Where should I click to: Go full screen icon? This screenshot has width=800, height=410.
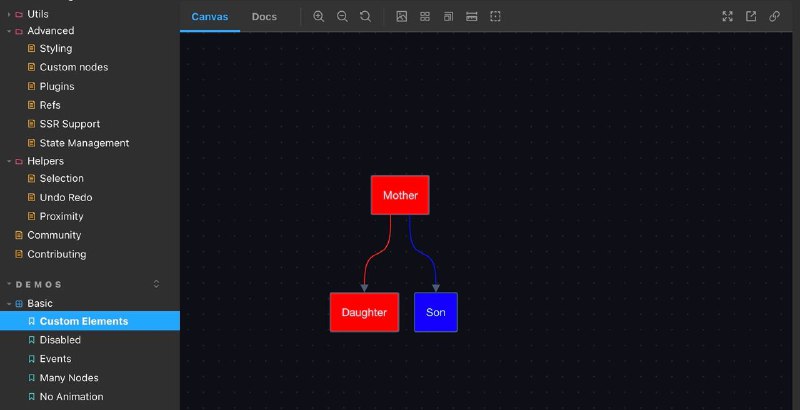(x=728, y=16)
